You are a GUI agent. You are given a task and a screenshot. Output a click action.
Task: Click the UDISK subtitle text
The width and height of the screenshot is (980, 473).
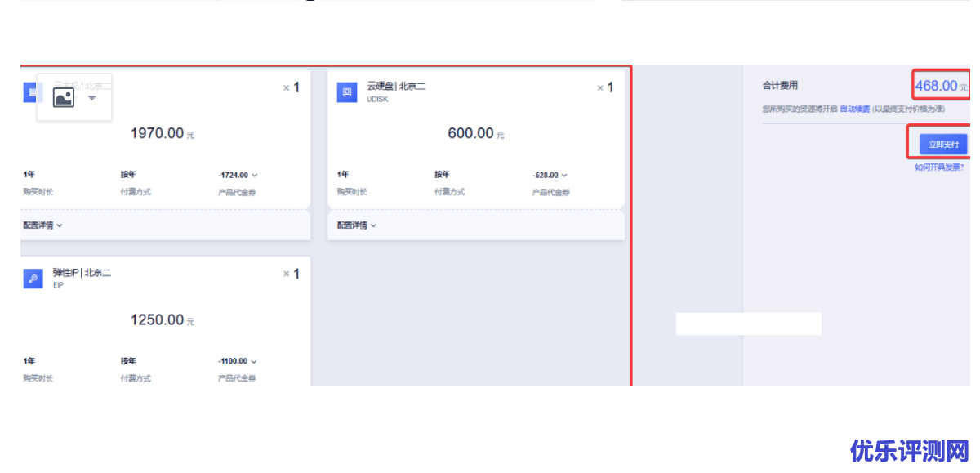coord(376,99)
